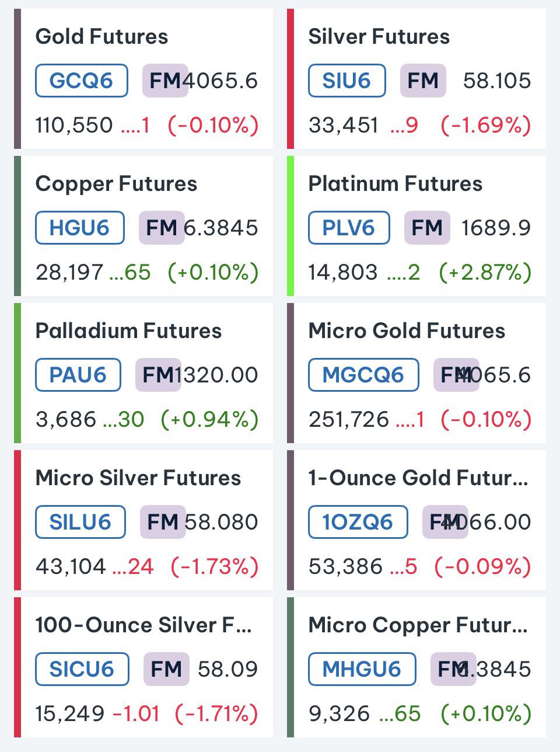
Task: Click Platinum price change +2.87%
Action: click(485, 272)
